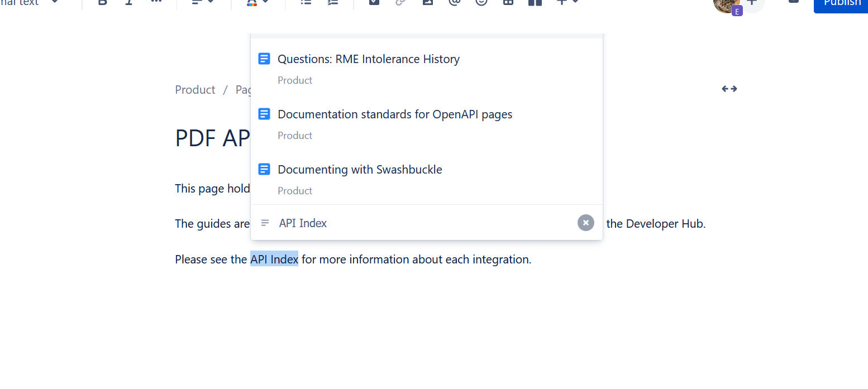Add an action item checkbox
The image size is (868, 389).
tap(374, 2)
